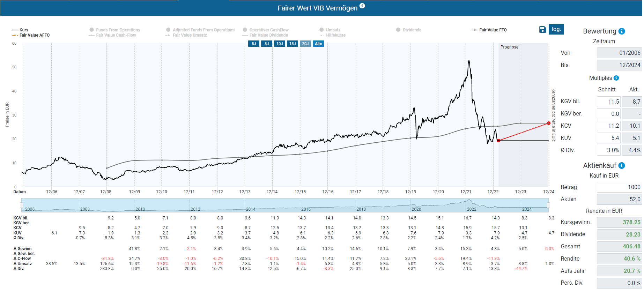The width and height of the screenshot is (644, 292).
Task: Click the Bis date field
Action: [x=619, y=65]
